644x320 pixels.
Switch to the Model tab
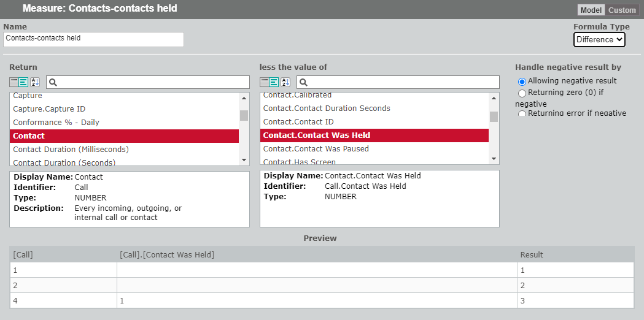point(591,10)
